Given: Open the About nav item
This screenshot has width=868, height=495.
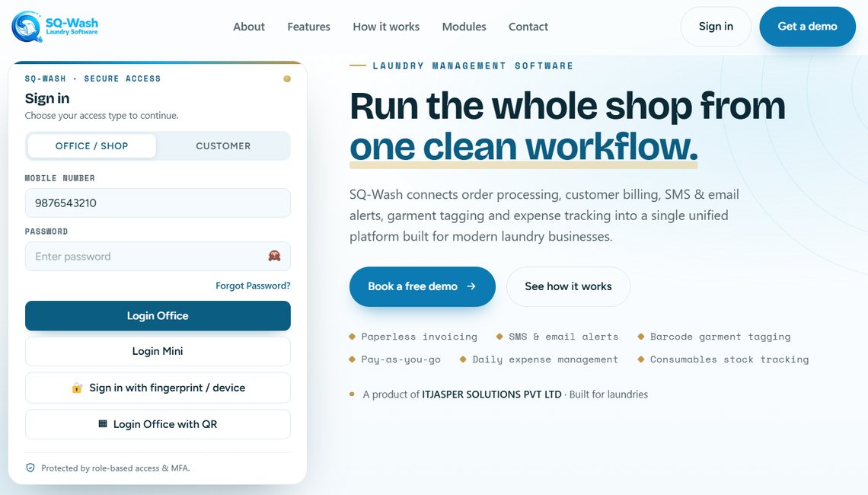Looking at the screenshot, I should (248, 27).
